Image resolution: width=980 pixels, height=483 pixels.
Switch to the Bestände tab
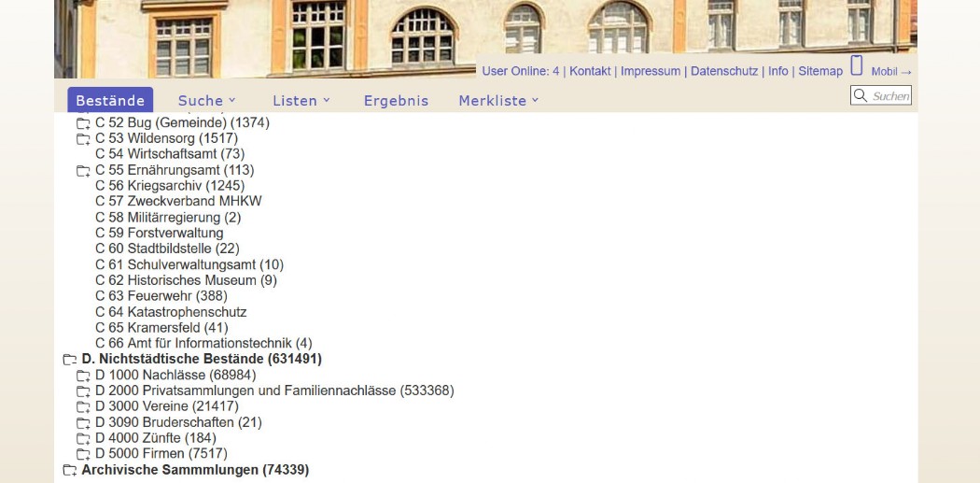[110, 101]
